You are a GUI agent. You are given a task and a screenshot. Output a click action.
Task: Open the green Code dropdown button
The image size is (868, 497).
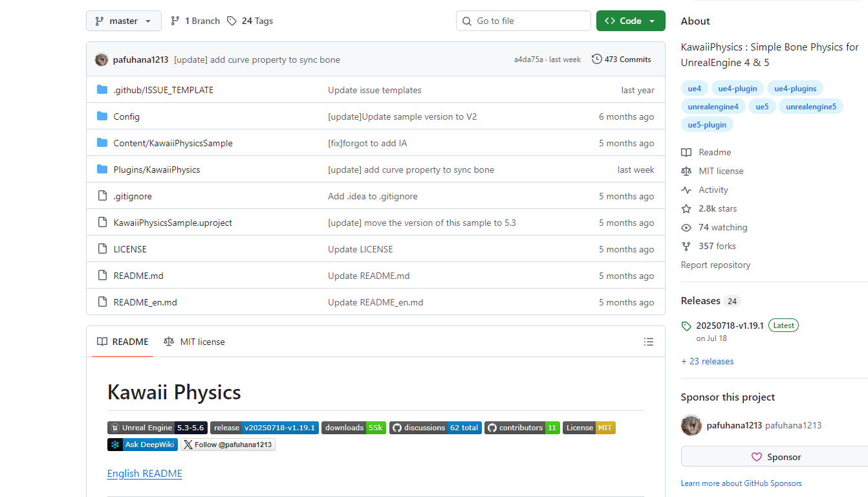pos(631,21)
